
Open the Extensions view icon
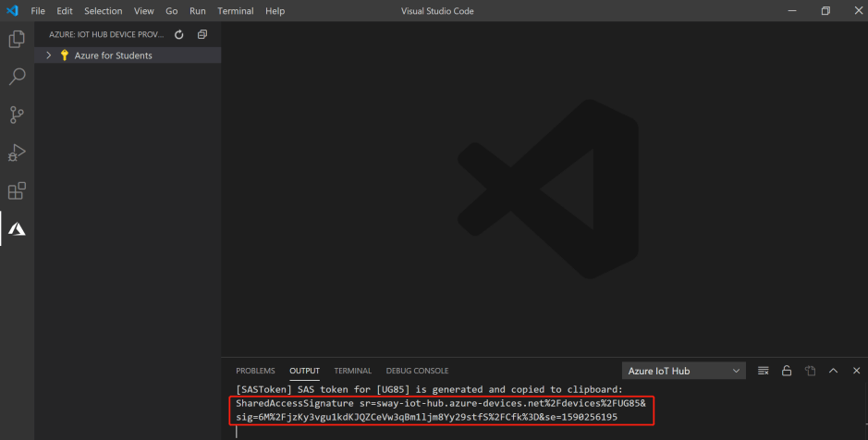[x=17, y=191]
